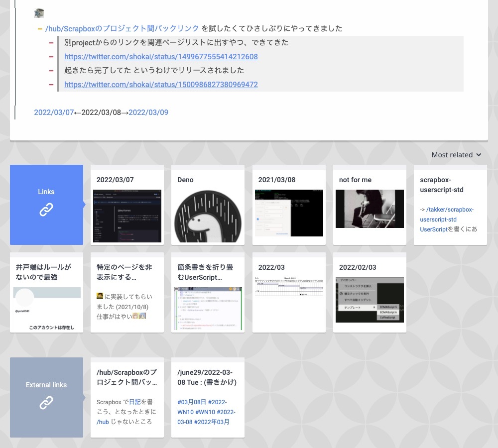Open the second twitter.com/shokai status link
Screen dimensions: 498x448
[x=161, y=85]
